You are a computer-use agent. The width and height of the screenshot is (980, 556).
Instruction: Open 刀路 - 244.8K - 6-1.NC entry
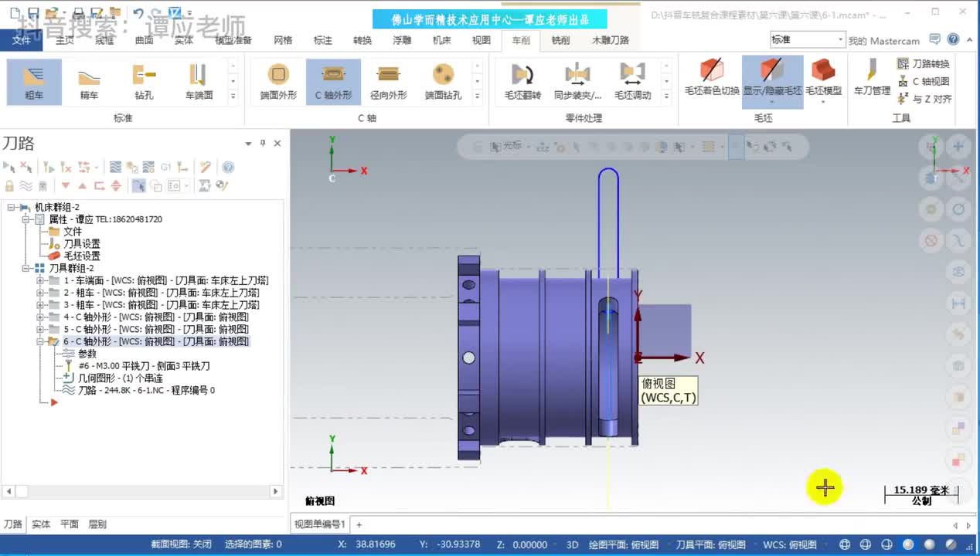click(x=146, y=391)
